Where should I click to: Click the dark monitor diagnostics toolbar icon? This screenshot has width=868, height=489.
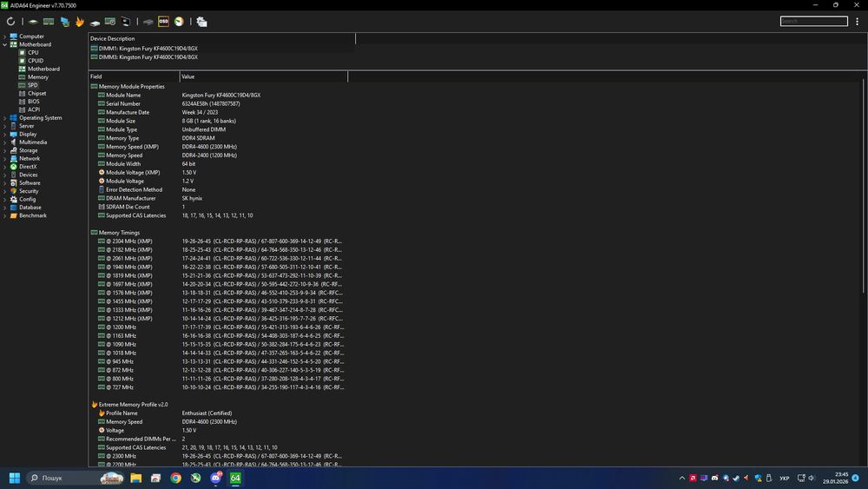(x=126, y=22)
